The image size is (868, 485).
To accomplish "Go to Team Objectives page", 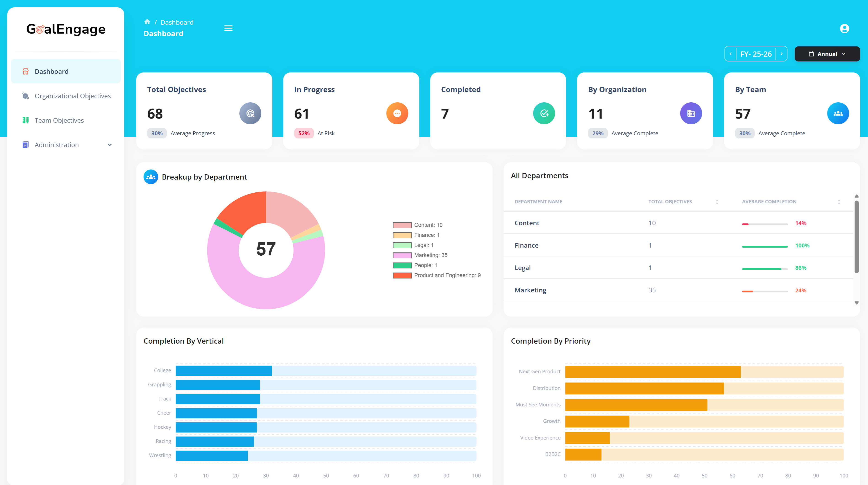I will (59, 120).
